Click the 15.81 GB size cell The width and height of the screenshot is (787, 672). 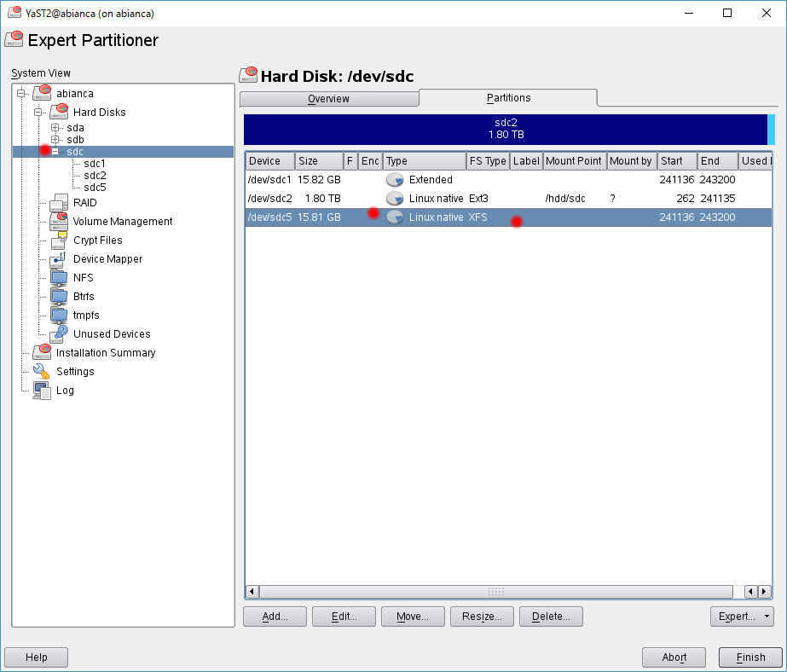tap(319, 217)
